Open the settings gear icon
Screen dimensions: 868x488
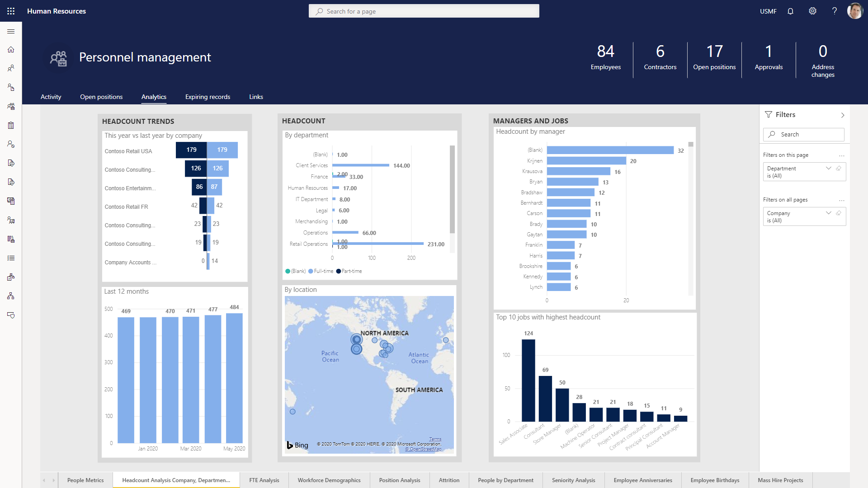tap(812, 11)
